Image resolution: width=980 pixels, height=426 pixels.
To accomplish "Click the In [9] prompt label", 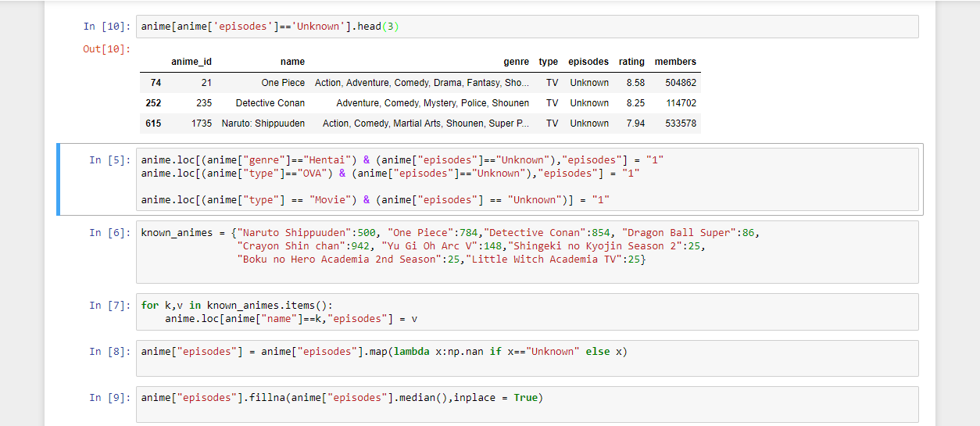I will pos(110,397).
